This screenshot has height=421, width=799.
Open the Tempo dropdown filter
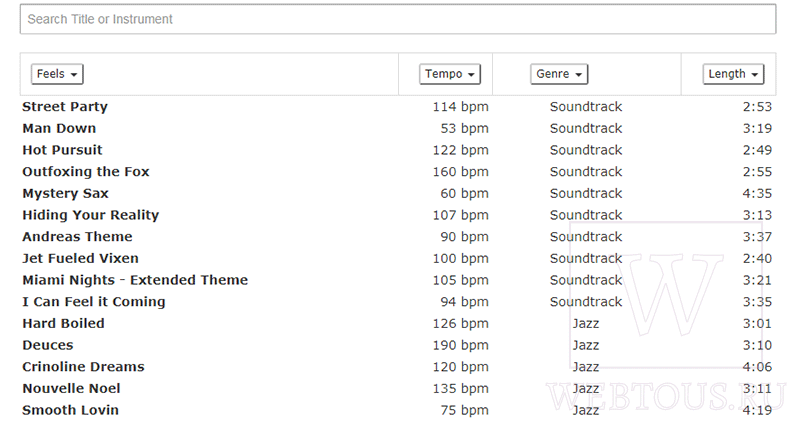pos(449,74)
